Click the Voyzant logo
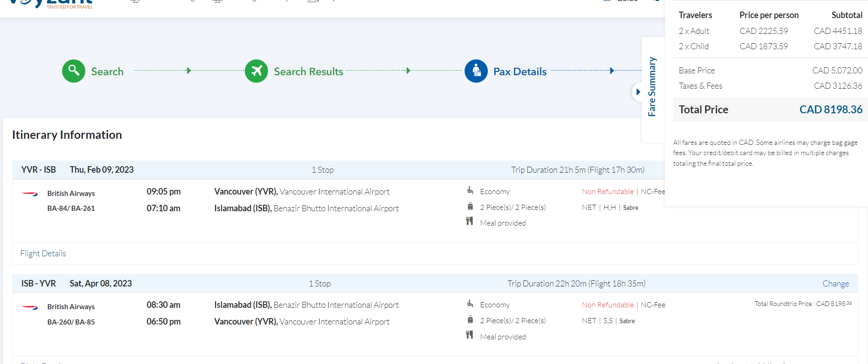The image size is (868, 364). (x=51, y=4)
